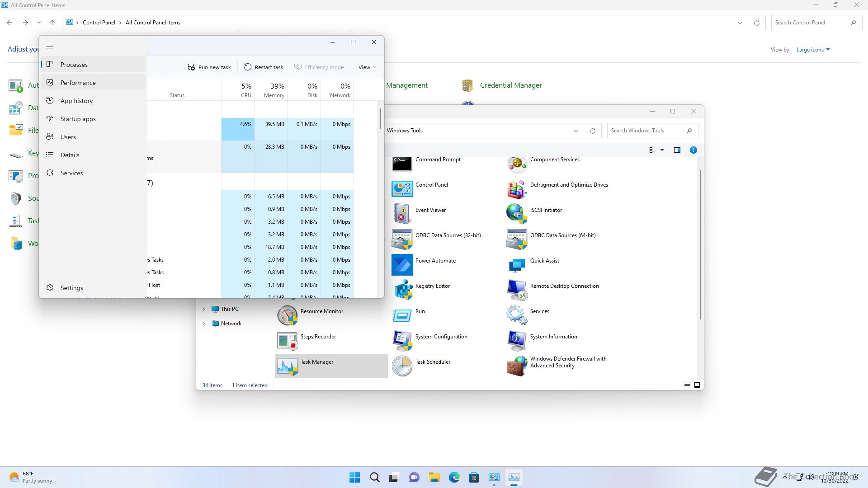Open Windows Tools help icon

pos(693,150)
